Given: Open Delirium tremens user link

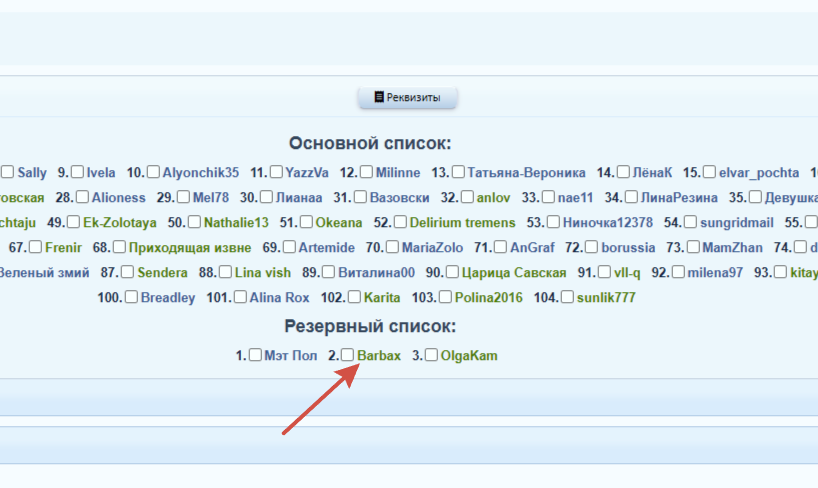Looking at the screenshot, I should [x=462, y=223].
